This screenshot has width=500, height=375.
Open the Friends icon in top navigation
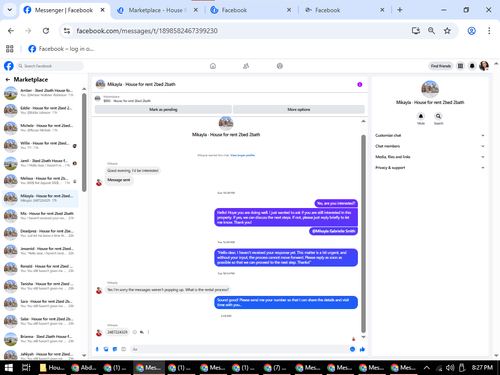pos(246,66)
